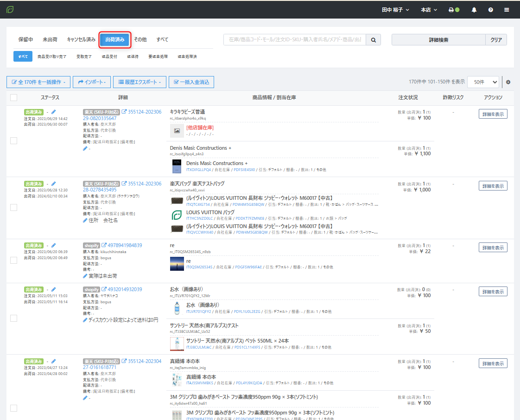The height and width of the screenshot is (420, 520).
Task: Expand the 全170件を一括操作 dropdown
Action: click(38, 82)
